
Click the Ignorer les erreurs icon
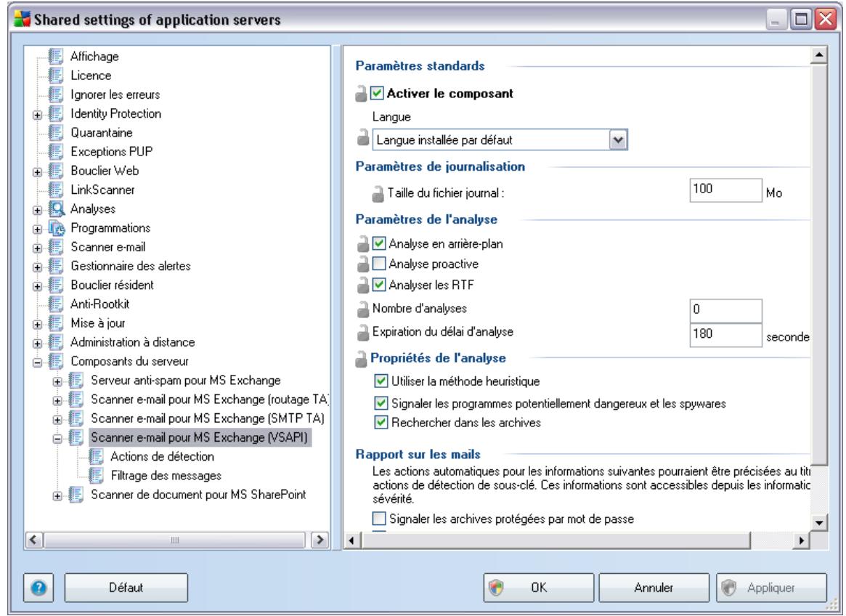(x=56, y=94)
